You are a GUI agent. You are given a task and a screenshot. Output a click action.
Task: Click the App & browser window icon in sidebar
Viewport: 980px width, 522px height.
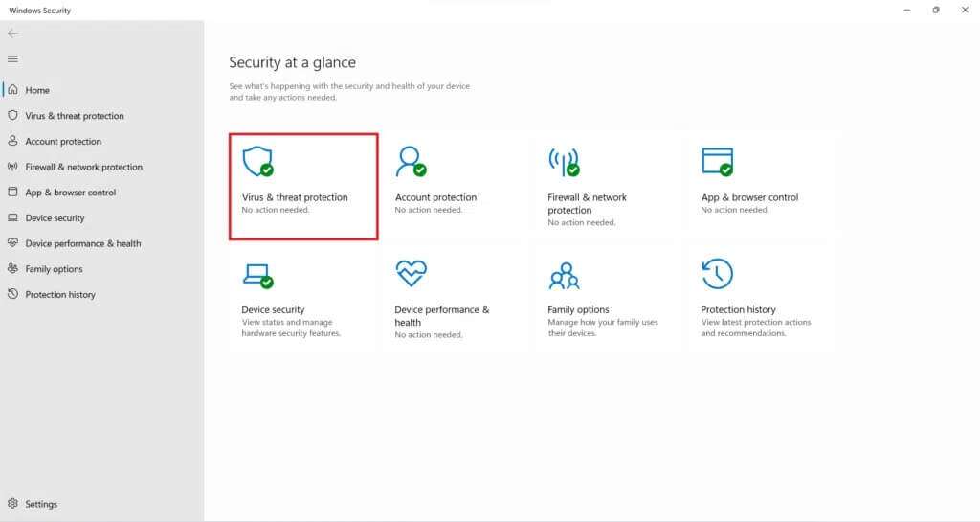click(12, 192)
